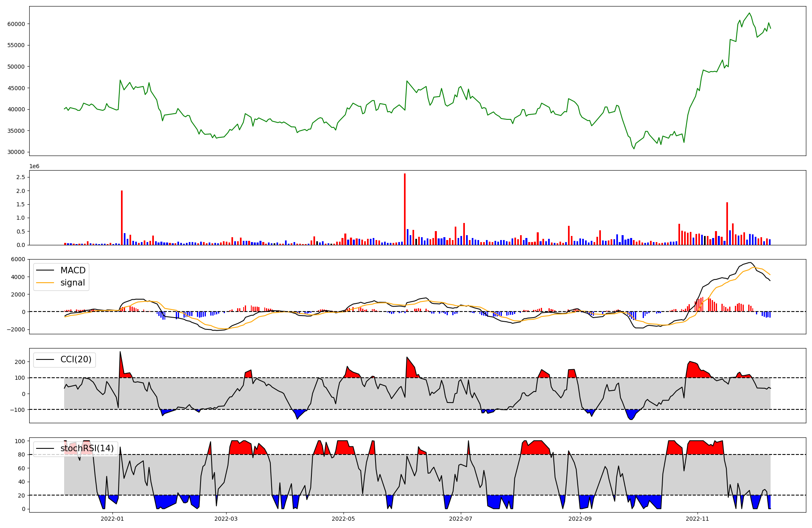Viewport: 812px width, 528px height.
Task: Click the 2022-11 x-axis date label
Action: [697, 519]
